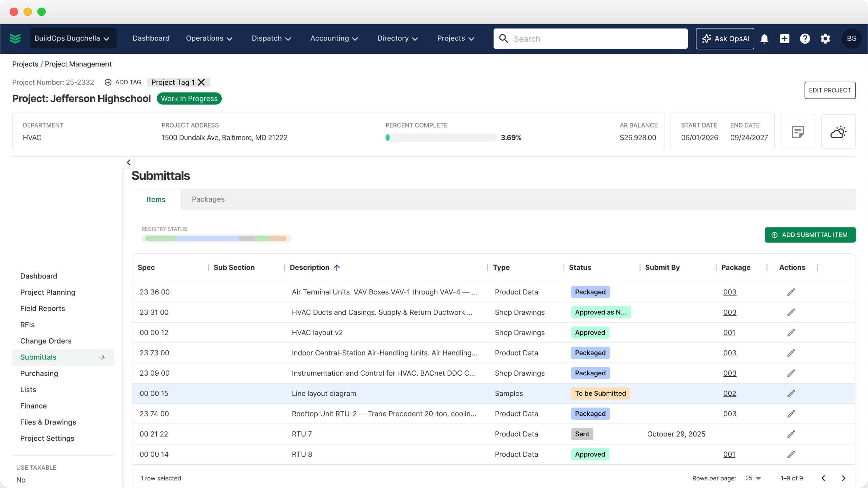
Task: Edit the Air Terminal Units submittal row
Action: click(791, 292)
